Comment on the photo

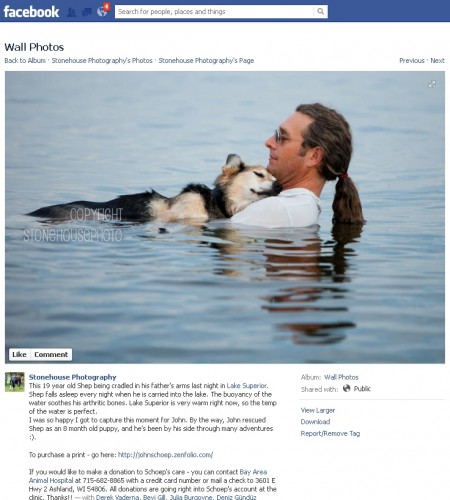coord(51,355)
